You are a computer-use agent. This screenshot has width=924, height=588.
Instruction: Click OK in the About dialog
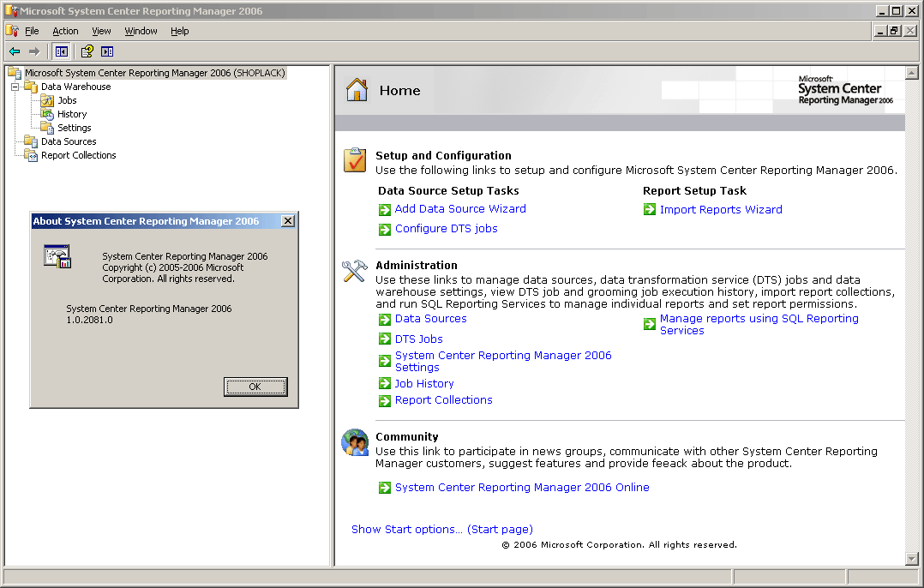tap(255, 387)
